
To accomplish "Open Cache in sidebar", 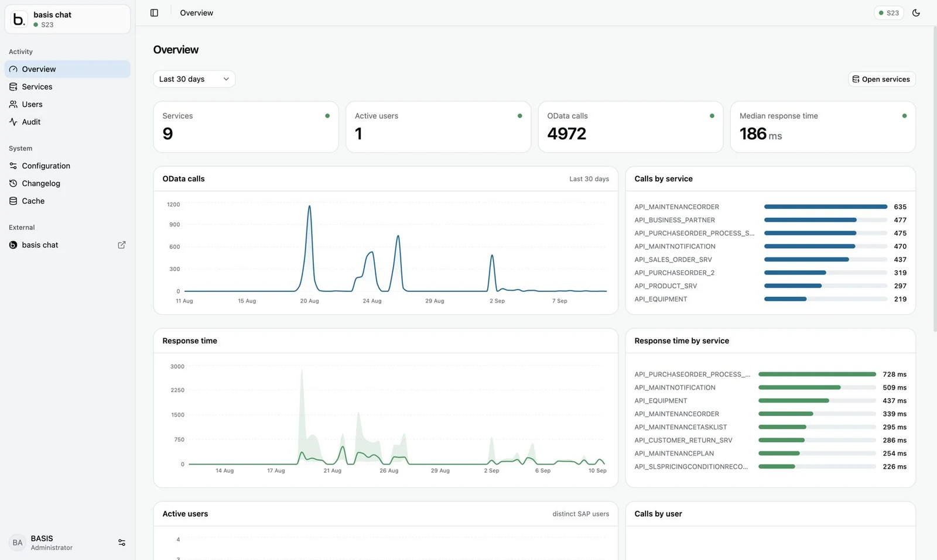I will [67, 201].
